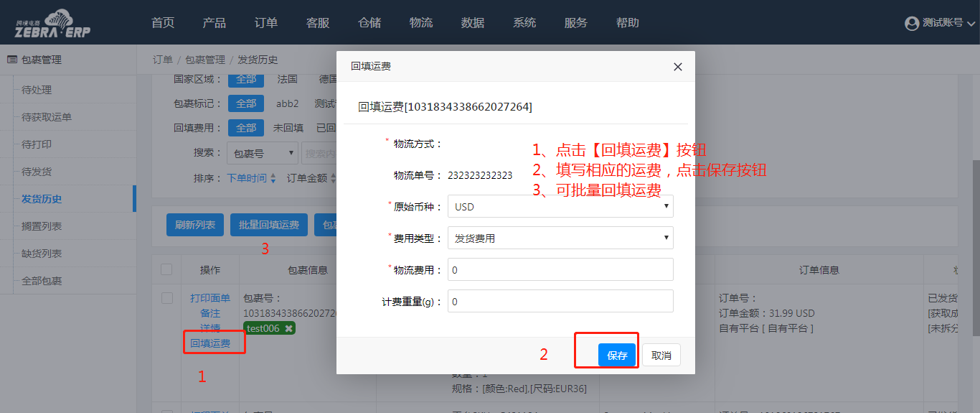Click the Zebra ERP logo
This screenshot has height=413, width=980.
pyautogui.click(x=52, y=23)
